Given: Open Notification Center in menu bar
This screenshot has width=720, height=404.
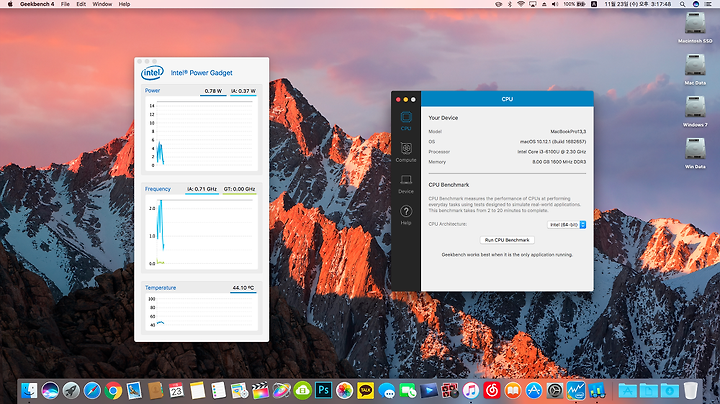Looking at the screenshot, I should 709,4.
